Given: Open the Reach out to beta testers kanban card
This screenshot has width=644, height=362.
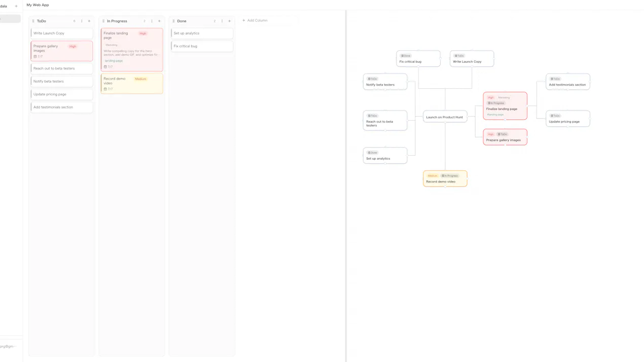Looking at the screenshot, I should pyautogui.click(x=61, y=68).
